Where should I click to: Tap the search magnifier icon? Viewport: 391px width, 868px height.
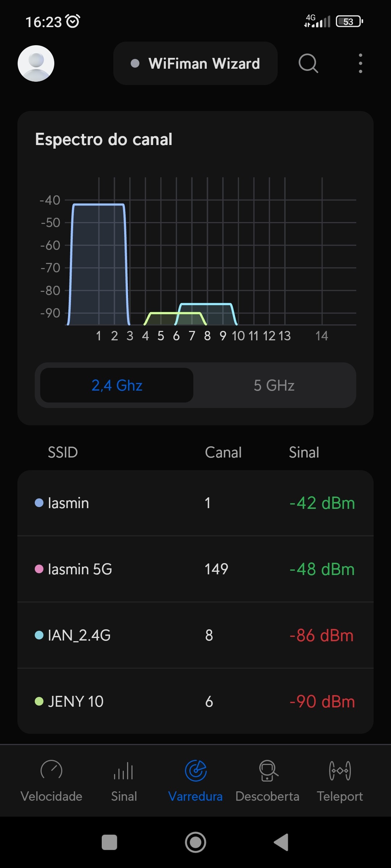click(x=308, y=64)
